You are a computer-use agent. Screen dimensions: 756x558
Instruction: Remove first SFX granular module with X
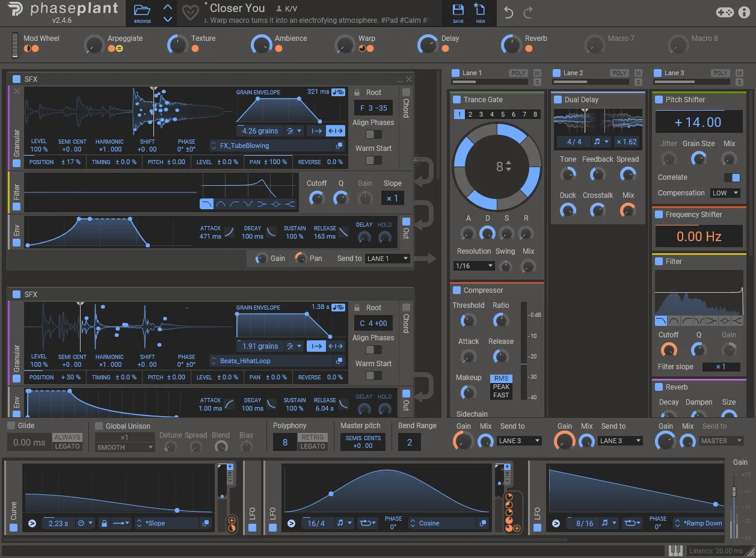tap(16, 91)
